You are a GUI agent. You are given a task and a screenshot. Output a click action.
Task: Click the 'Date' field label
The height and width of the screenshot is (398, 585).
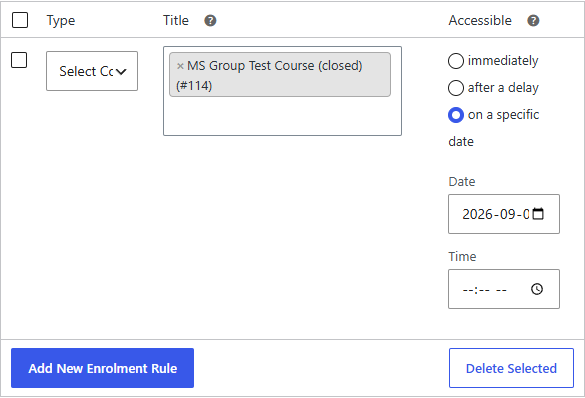point(462,182)
